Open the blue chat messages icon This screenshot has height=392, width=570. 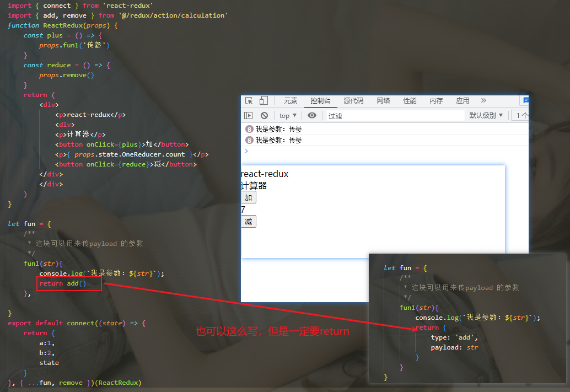coord(526,100)
